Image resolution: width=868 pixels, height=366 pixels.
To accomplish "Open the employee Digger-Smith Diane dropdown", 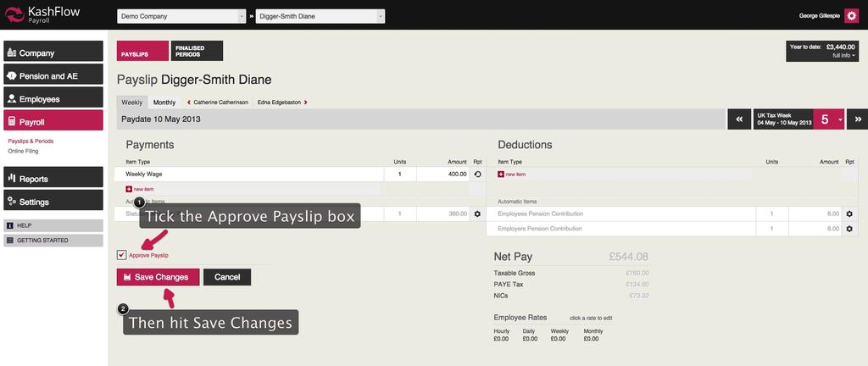I will (320, 16).
